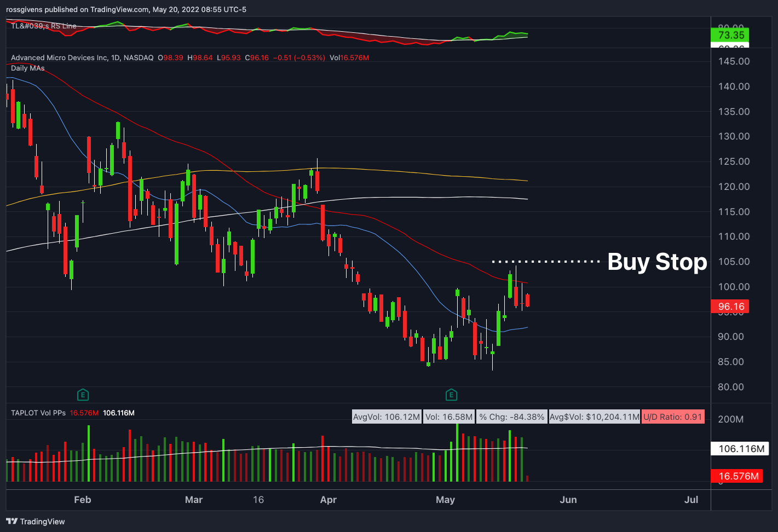Click the 16 date label on time axis

[258, 500]
